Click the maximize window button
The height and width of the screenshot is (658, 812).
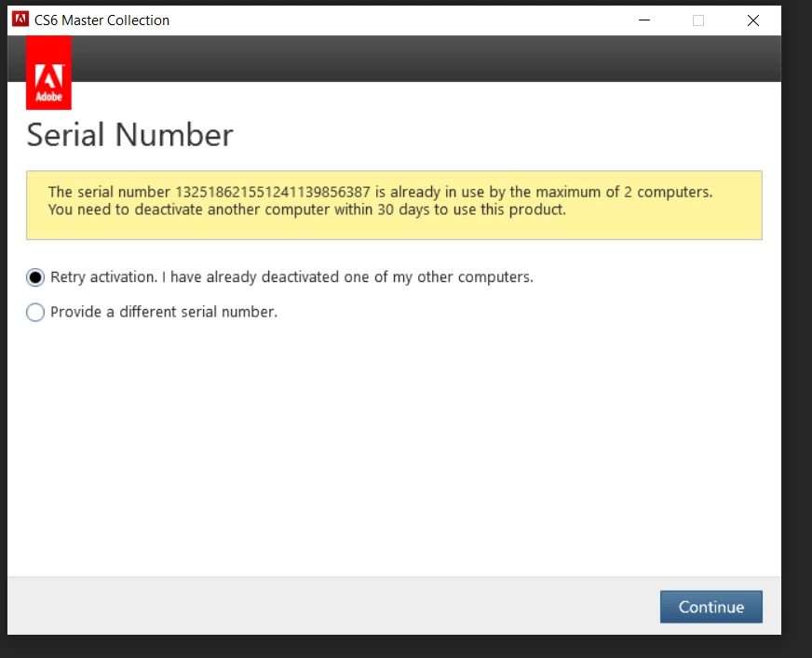click(698, 20)
